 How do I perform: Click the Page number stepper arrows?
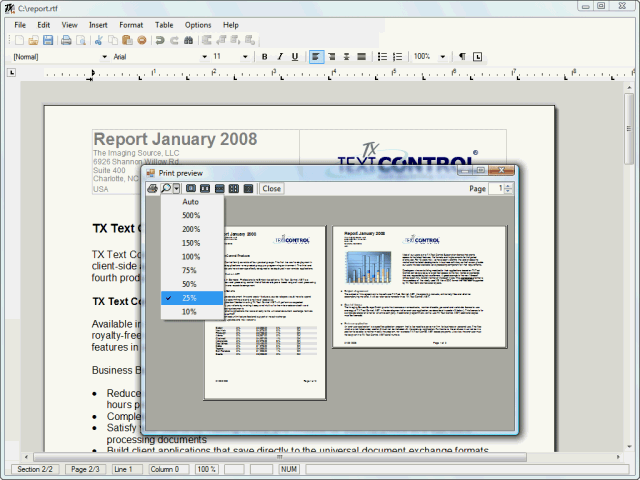[508, 188]
